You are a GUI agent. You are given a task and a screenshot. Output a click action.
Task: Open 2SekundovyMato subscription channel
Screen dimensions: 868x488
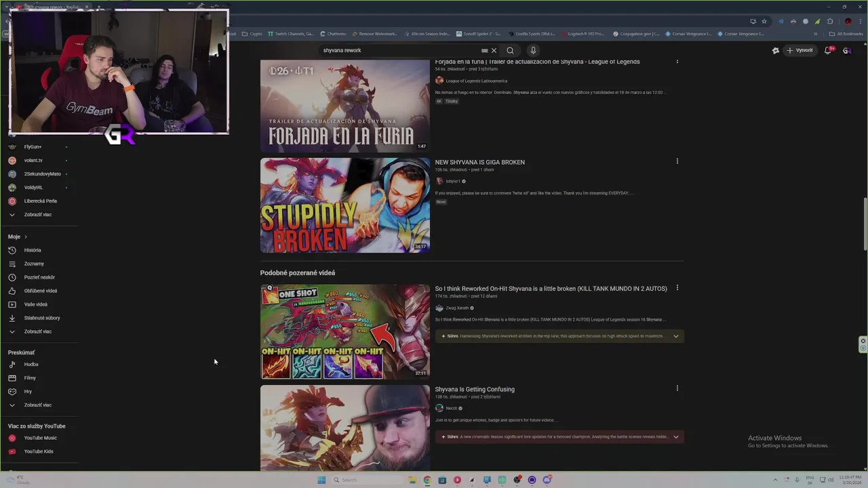tap(42, 174)
